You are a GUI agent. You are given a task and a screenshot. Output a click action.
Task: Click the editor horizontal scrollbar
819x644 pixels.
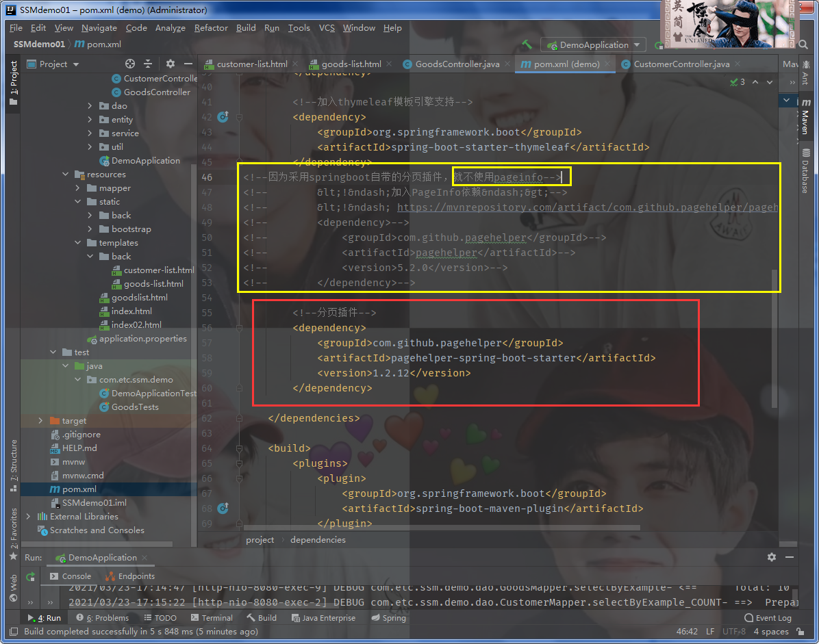click(x=442, y=528)
